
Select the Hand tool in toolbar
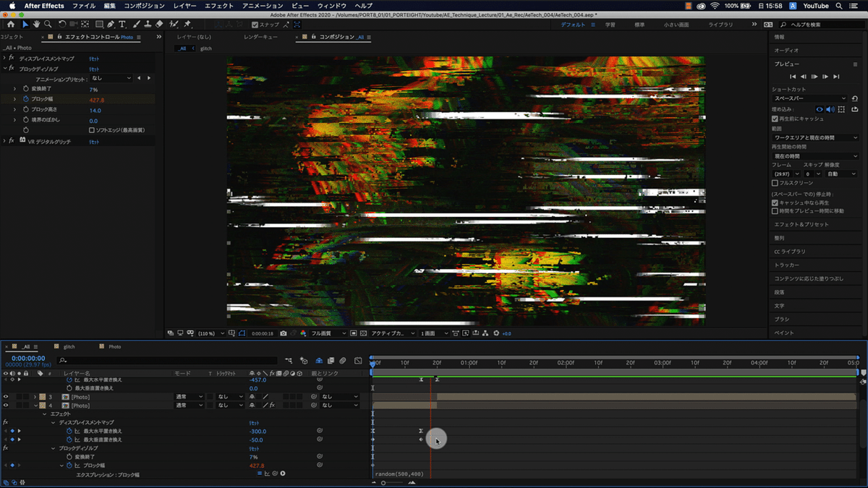(36, 25)
